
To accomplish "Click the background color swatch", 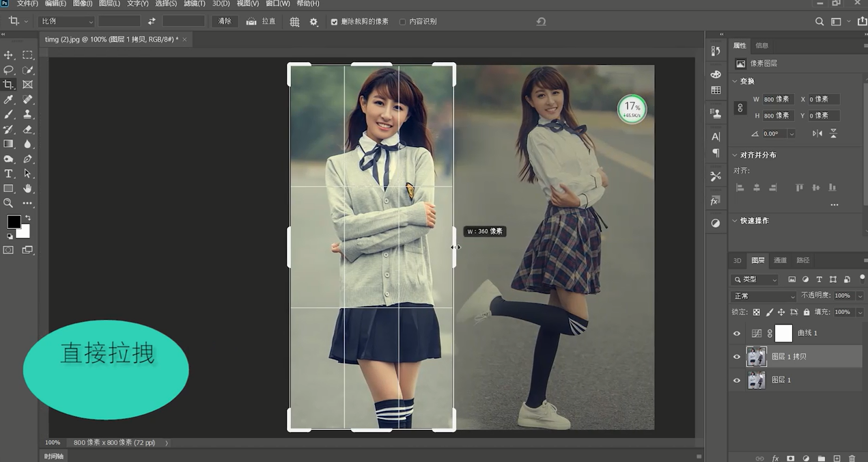I will [25, 232].
